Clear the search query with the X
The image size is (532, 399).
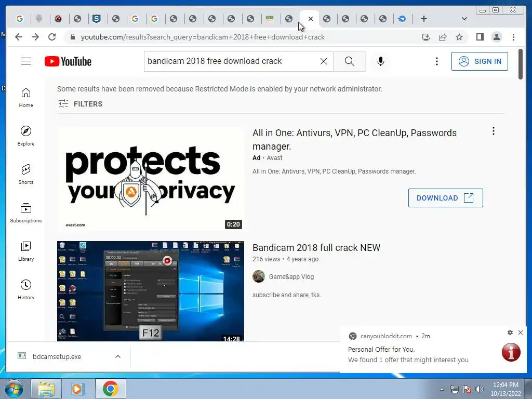324,61
